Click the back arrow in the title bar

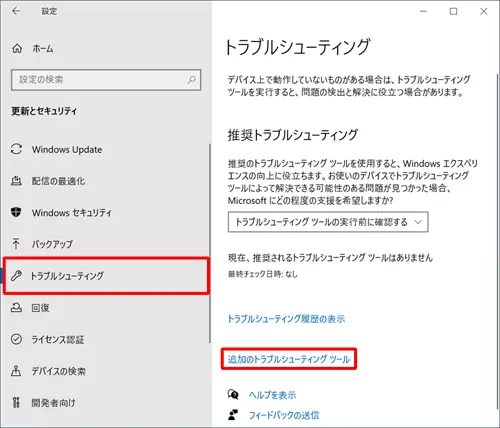click(16, 11)
